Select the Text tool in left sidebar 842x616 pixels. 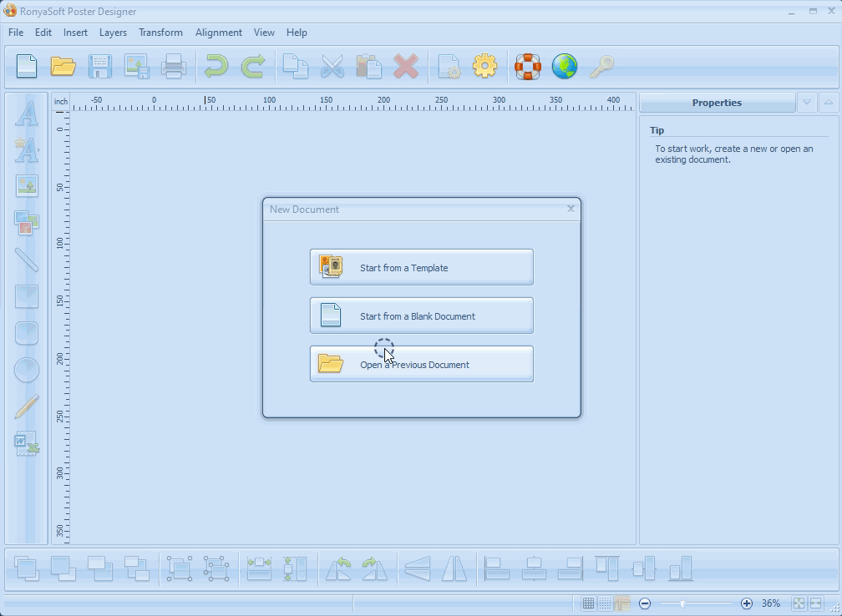pyautogui.click(x=27, y=114)
